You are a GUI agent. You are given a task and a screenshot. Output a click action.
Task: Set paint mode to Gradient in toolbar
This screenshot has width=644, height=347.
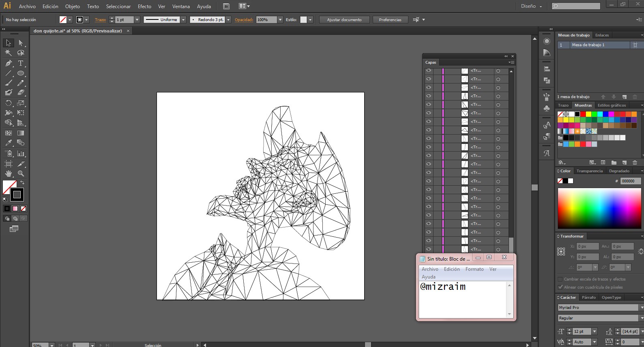click(x=15, y=208)
